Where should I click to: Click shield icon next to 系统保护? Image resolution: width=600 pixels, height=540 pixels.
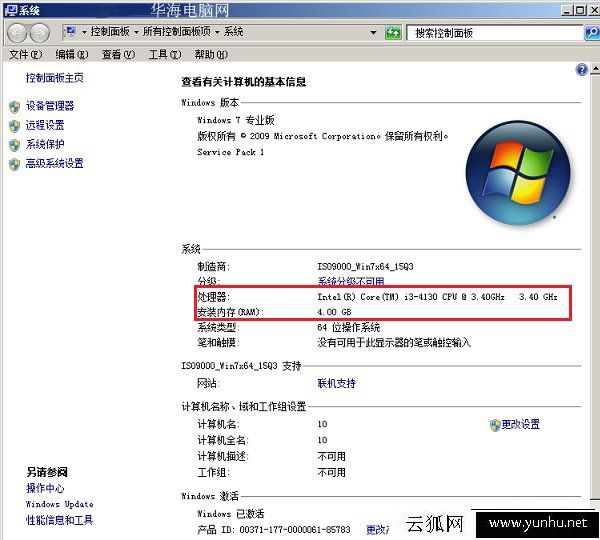[x=15, y=145]
